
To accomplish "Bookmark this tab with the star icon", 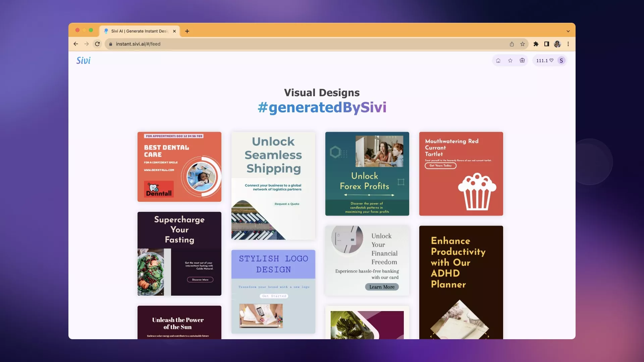I will 523,44.
